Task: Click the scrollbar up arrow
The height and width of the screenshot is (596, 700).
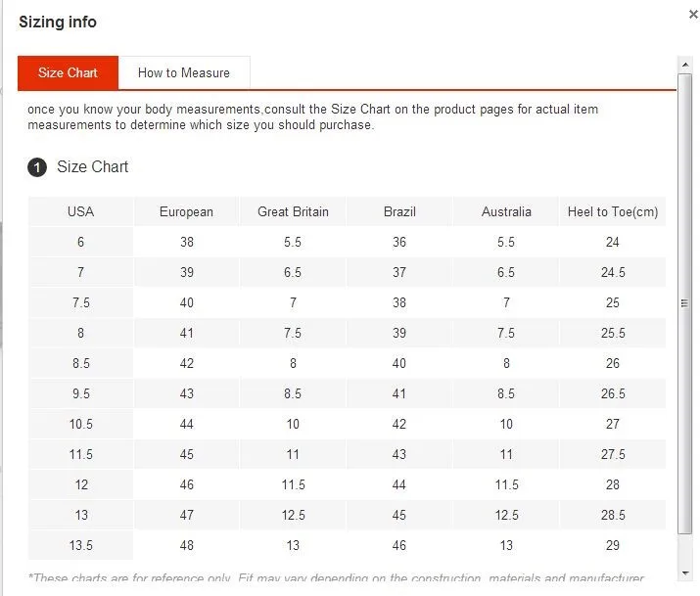Action: pyautogui.click(x=684, y=66)
